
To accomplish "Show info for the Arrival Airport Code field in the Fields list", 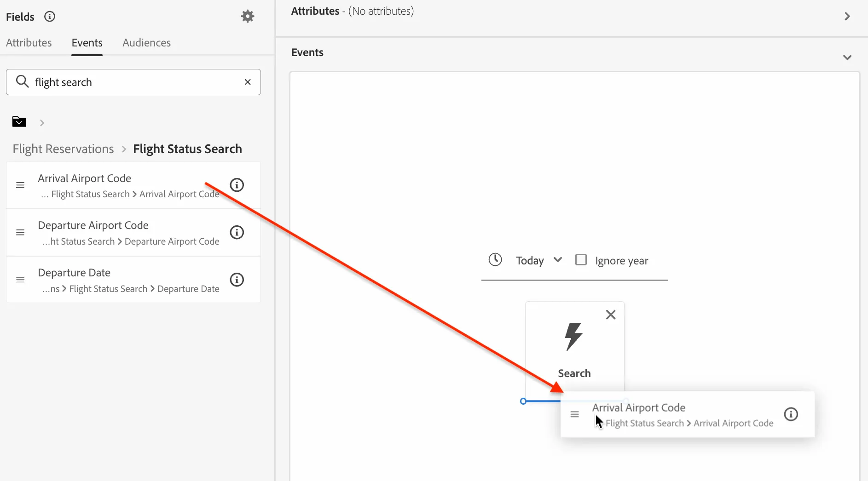I will click(237, 185).
